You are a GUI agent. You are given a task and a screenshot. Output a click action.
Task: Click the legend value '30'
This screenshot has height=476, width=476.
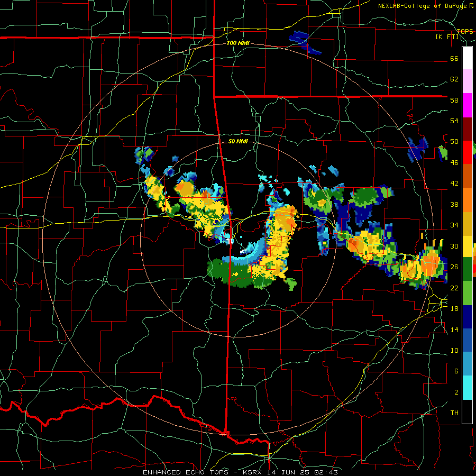pyautogui.click(x=454, y=246)
